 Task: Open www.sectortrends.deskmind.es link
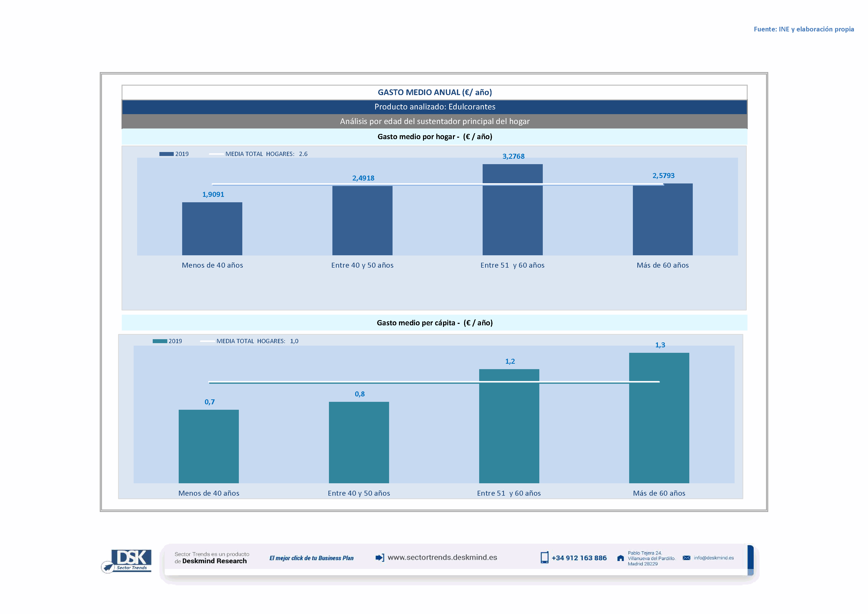pyautogui.click(x=442, y=558)
